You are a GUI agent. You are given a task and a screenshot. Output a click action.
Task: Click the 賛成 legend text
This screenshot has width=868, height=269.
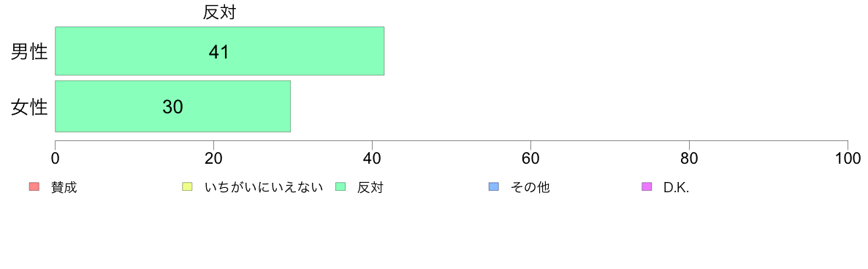click(x=64, y=187)
